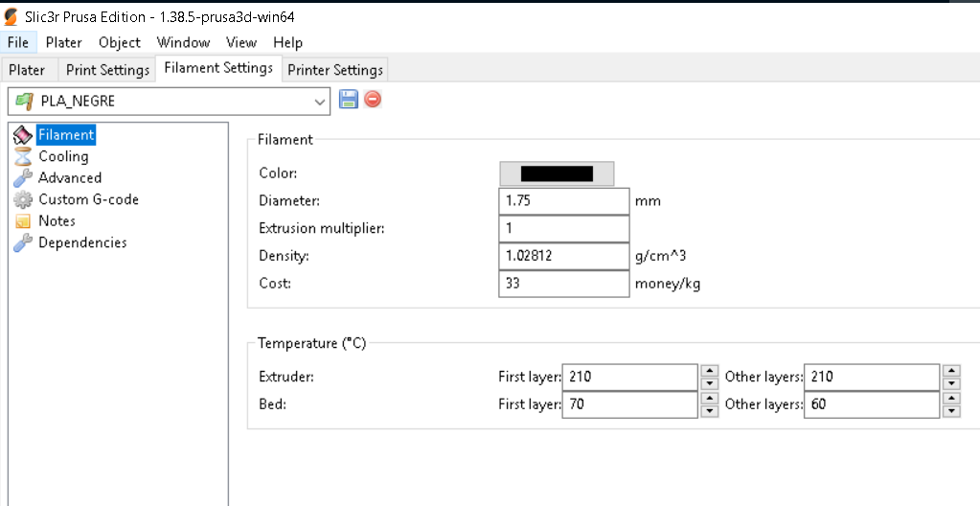Click the Bed first layer temperature field
Screen dimensions: 980x506
(x=630, y=404)
